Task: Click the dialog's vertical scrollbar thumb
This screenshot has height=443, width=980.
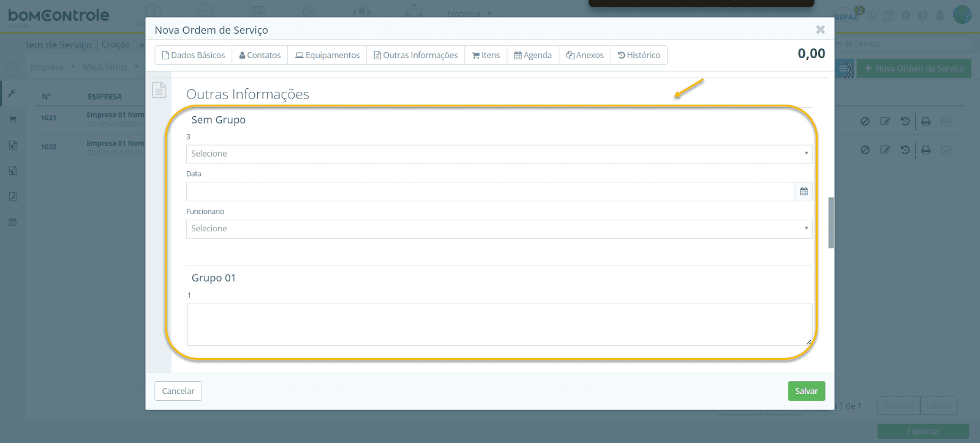Action: [x=831, y=223]
